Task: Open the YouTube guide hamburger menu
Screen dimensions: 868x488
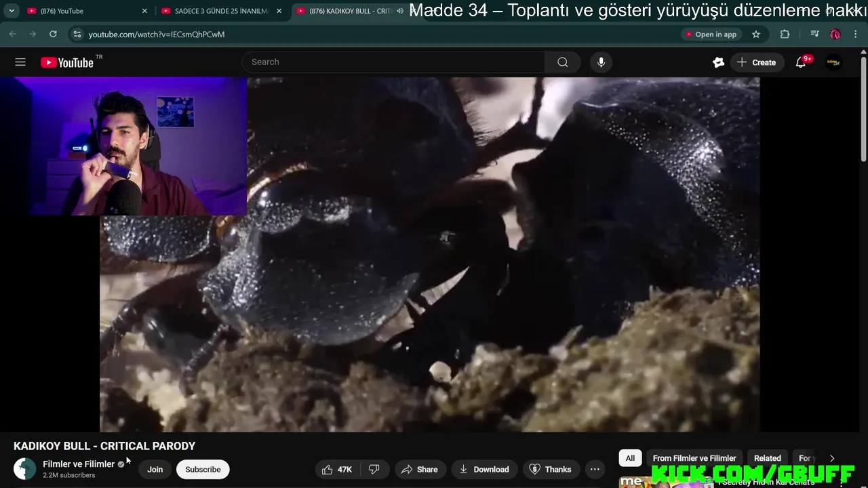Action: pos(20,62)
